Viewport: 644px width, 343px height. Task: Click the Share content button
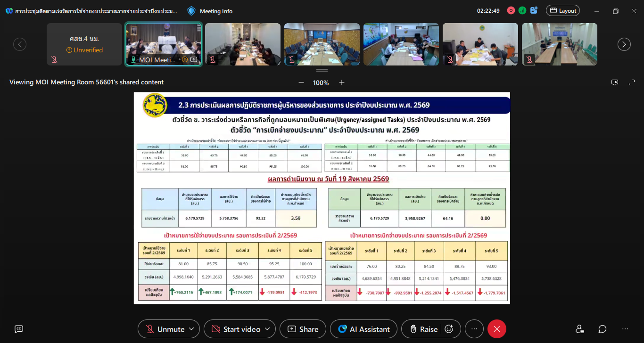(x=303, y=329)
